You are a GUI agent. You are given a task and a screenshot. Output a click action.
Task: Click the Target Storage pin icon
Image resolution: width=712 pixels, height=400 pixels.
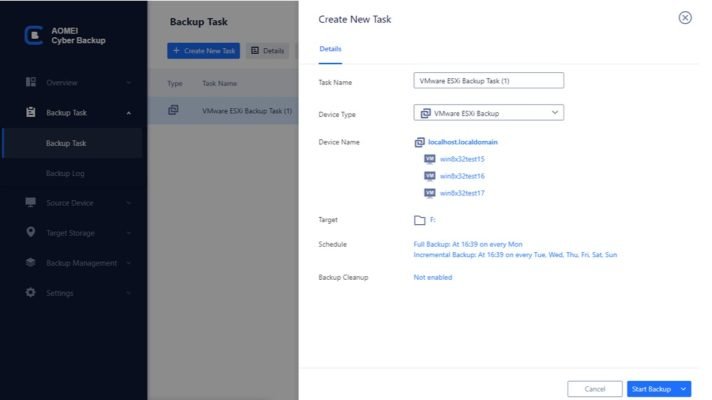click(30, 232)
